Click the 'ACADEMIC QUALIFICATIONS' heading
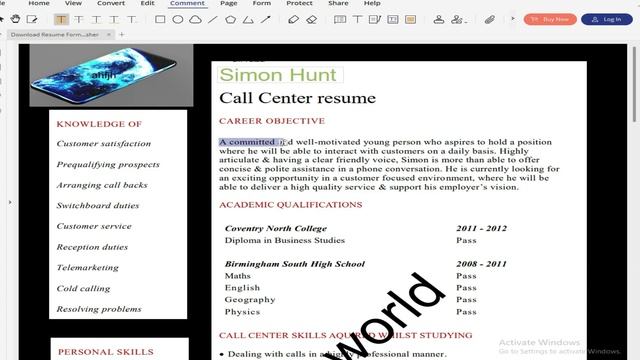Image resolution: width=640 pixels, height=360 pixels. 291,204
